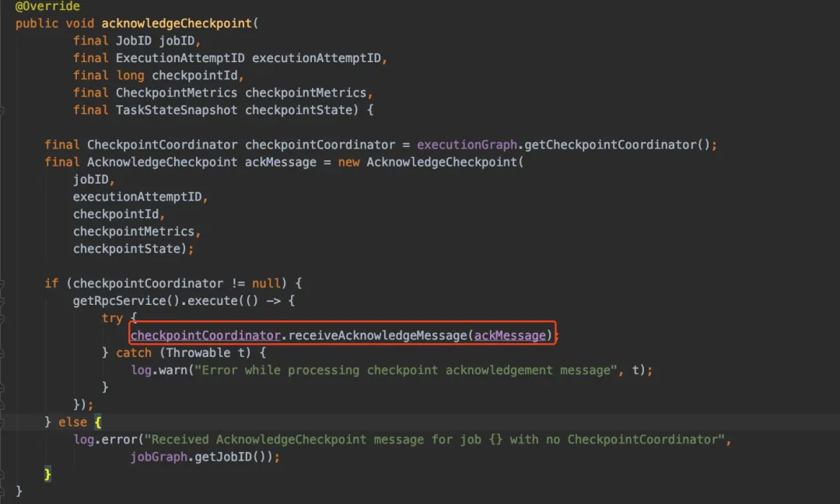This screenshot has width=840, height=504.
Task: Click the AcknowledgeCheckpoint constructor after 'new'
Action: (x=442, y=163)
